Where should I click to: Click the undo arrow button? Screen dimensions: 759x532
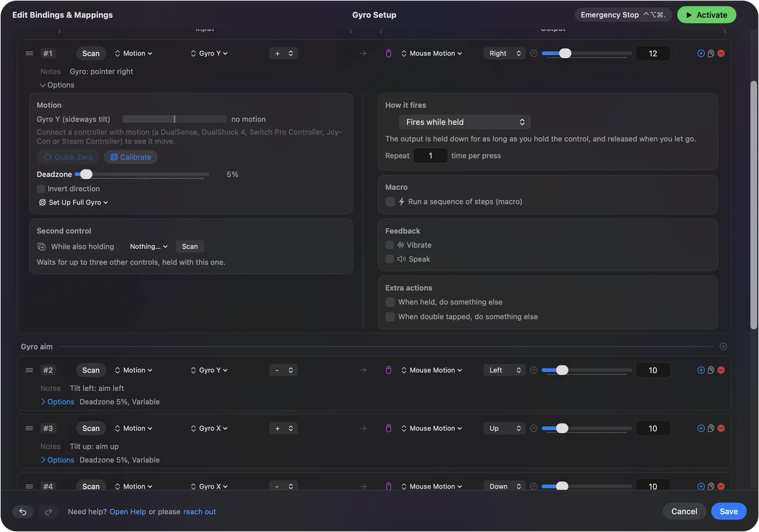(23, 511)
